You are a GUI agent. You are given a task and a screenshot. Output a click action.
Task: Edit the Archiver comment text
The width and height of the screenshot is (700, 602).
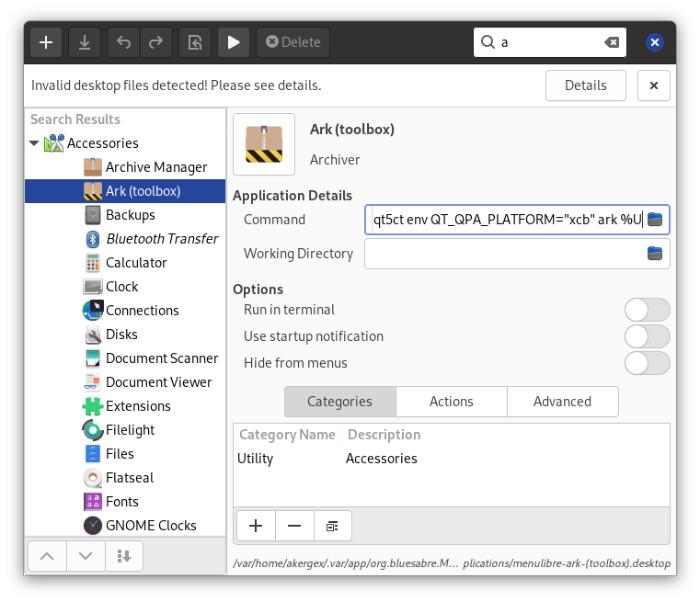(335, 160)
